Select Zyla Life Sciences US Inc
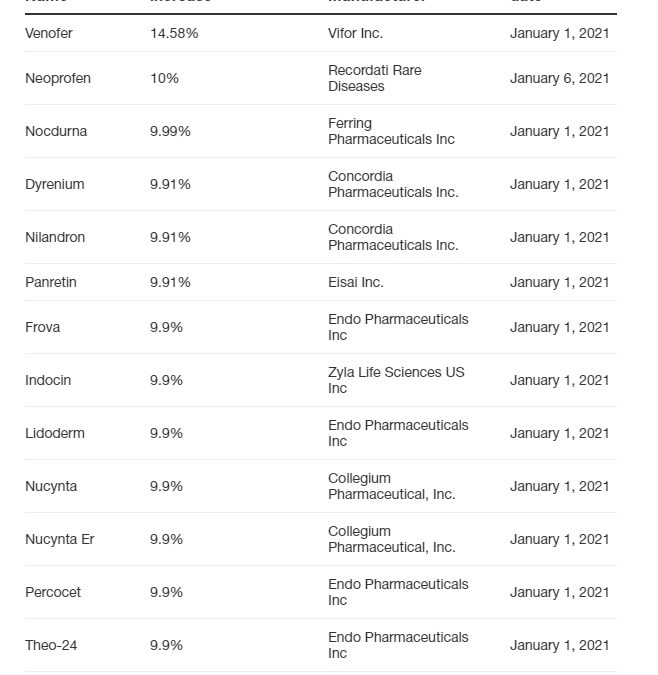Viewport: 658px width, 675px height. click(396, 380)
